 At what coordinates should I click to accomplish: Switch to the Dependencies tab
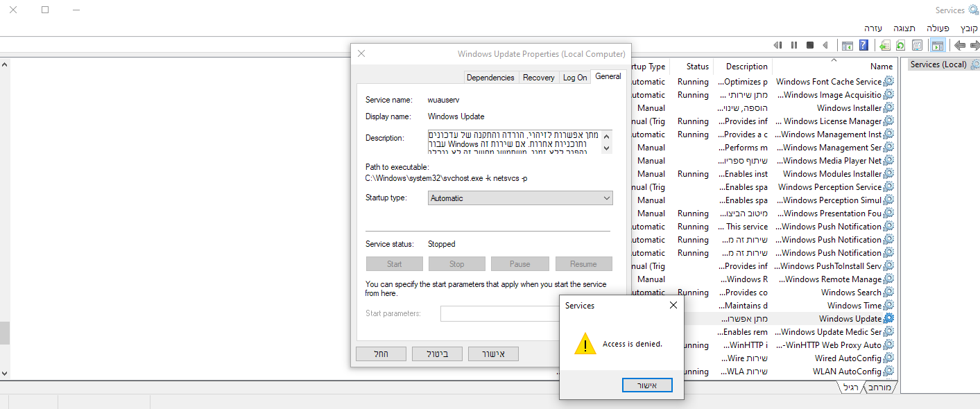click(x=491, y=78)
